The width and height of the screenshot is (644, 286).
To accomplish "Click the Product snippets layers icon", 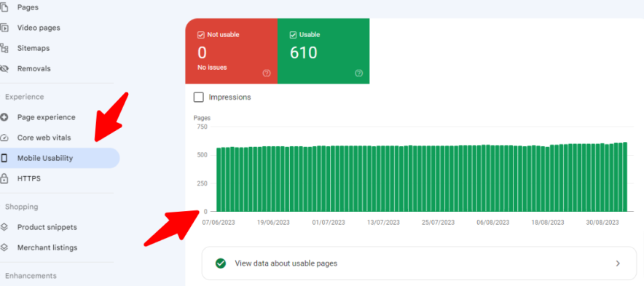I will (4, 227).
